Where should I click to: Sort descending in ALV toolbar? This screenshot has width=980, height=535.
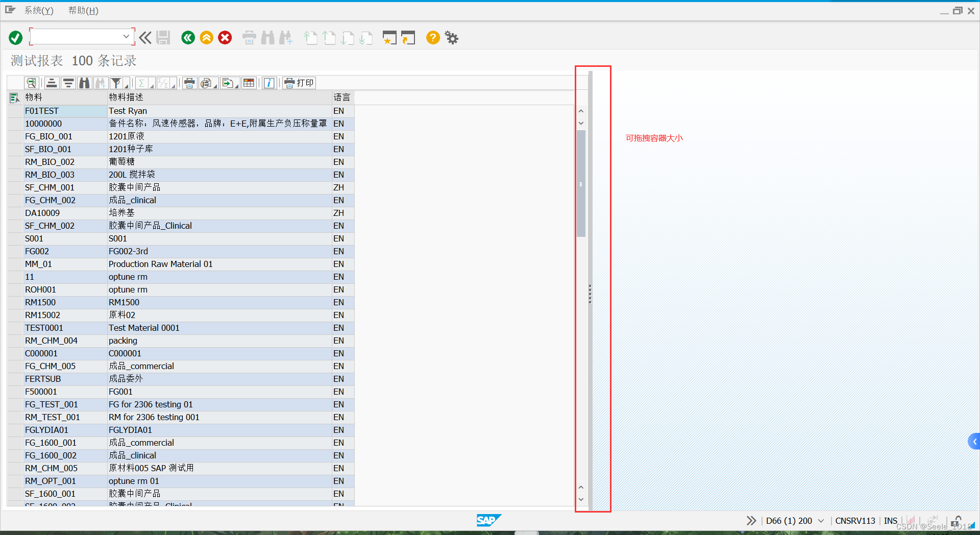pos(68,83)
